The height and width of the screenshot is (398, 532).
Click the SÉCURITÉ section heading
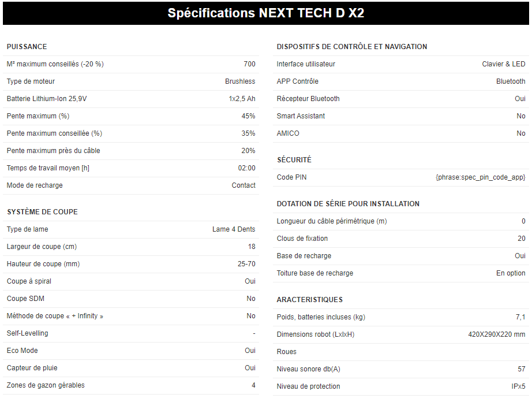pyautogui.click(x=294, y=160)
